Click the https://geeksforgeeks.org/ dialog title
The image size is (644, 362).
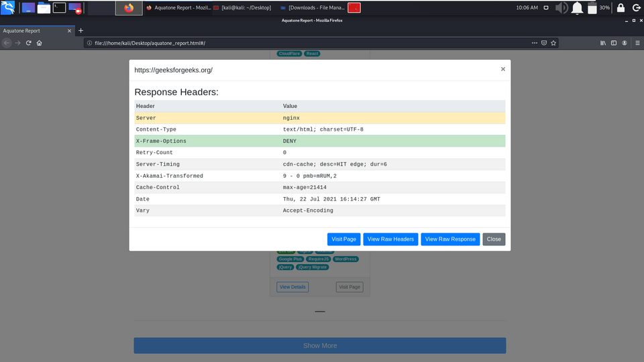click(173, 70)
